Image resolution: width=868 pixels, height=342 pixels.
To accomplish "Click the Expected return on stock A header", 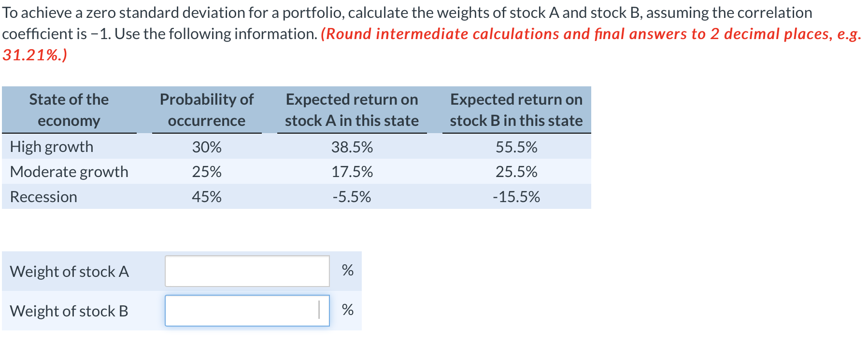I will [x=352, y=110].
